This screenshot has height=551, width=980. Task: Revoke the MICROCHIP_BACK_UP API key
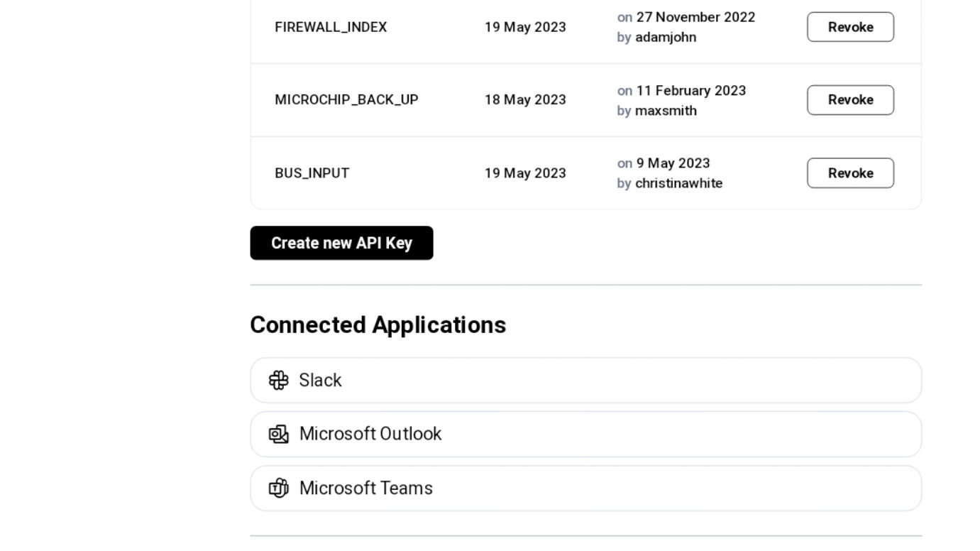pyautogui.click(x=849, y=100)
